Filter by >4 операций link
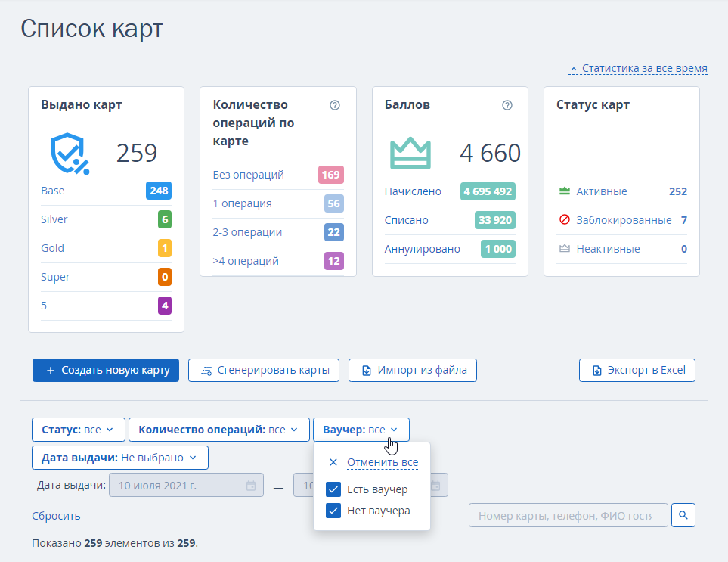 (246, 261)
